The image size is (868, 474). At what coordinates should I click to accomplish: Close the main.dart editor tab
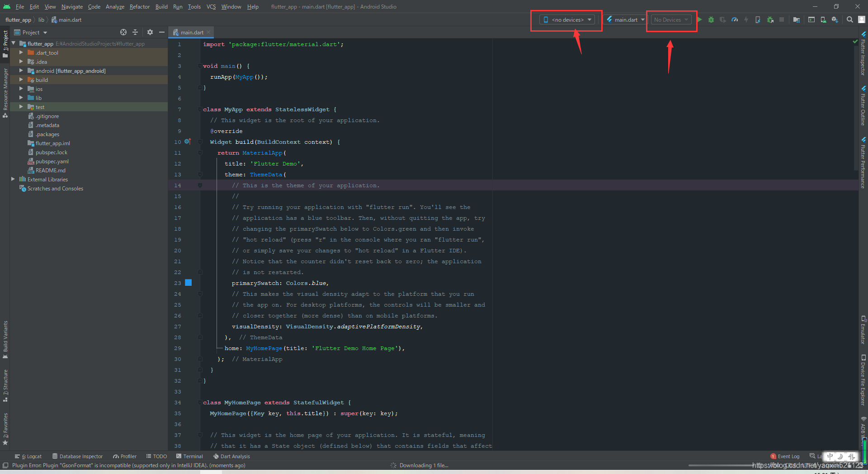click(208, 32)
